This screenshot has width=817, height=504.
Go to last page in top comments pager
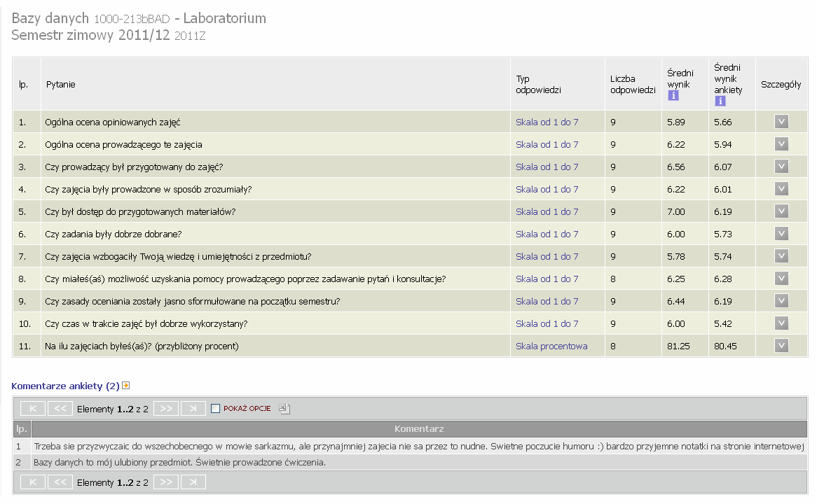[x=193, y=409]
